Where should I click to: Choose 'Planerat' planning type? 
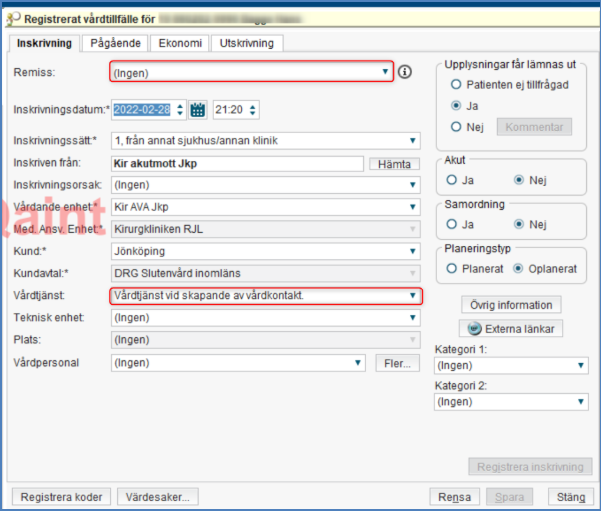tap(453, 269)
